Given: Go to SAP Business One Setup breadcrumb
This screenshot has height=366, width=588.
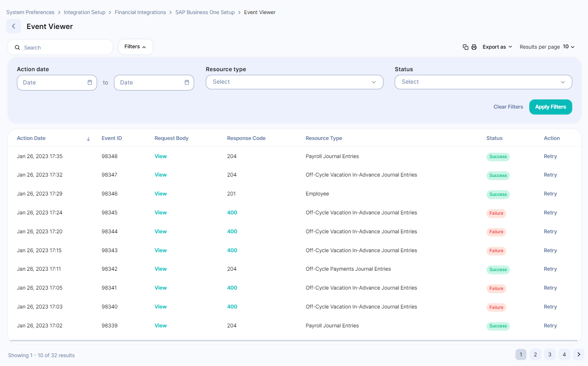Looking at the screenshot, I should (205, 12).
